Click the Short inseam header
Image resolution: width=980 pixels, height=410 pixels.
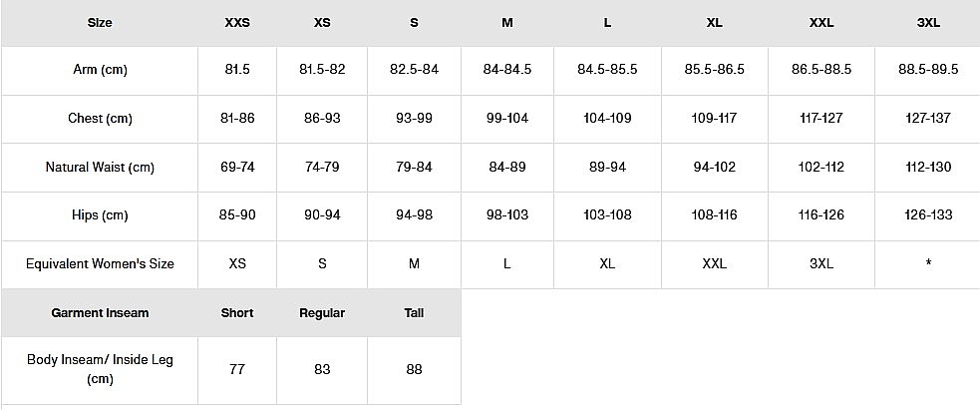pyautogui.click(x=237, y=313)
